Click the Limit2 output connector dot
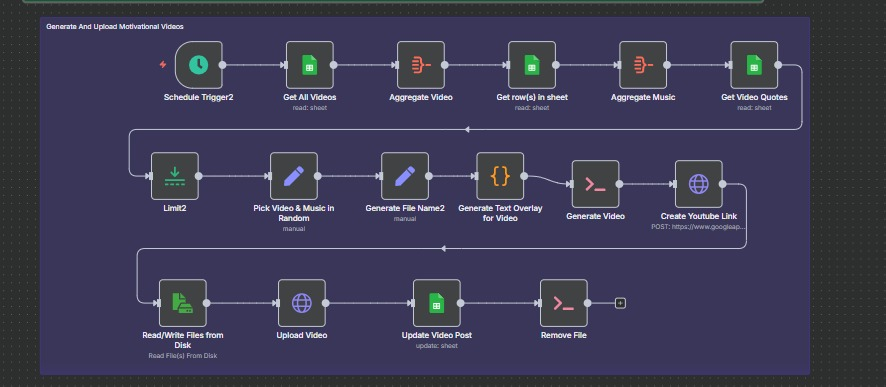Screen dimensions: 886x387 tap(198, 176)
